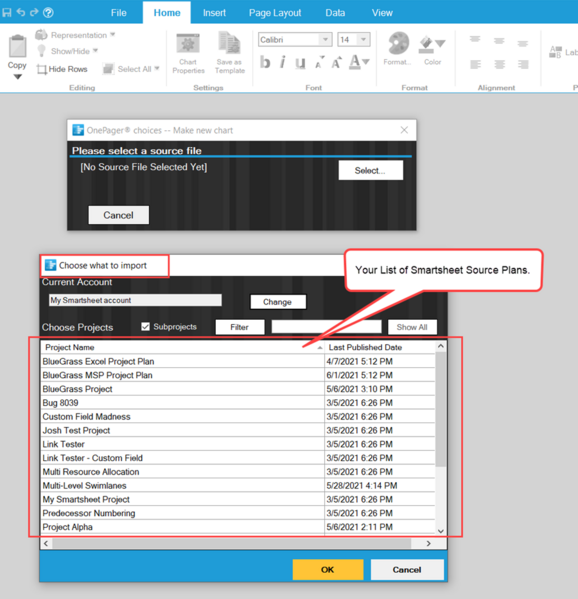Open the Help question mark icon
Screen dimensions: 578x599
pyautogui.click(x=48, y=12)
